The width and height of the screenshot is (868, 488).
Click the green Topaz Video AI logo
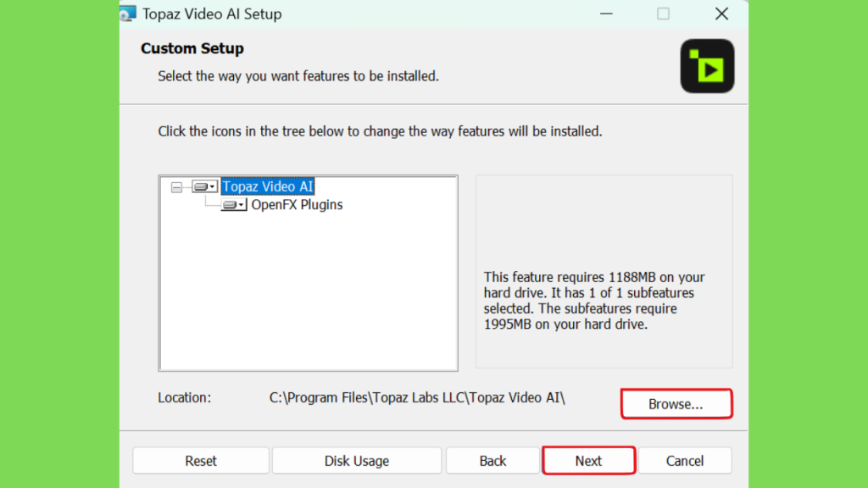click(707, 66)
